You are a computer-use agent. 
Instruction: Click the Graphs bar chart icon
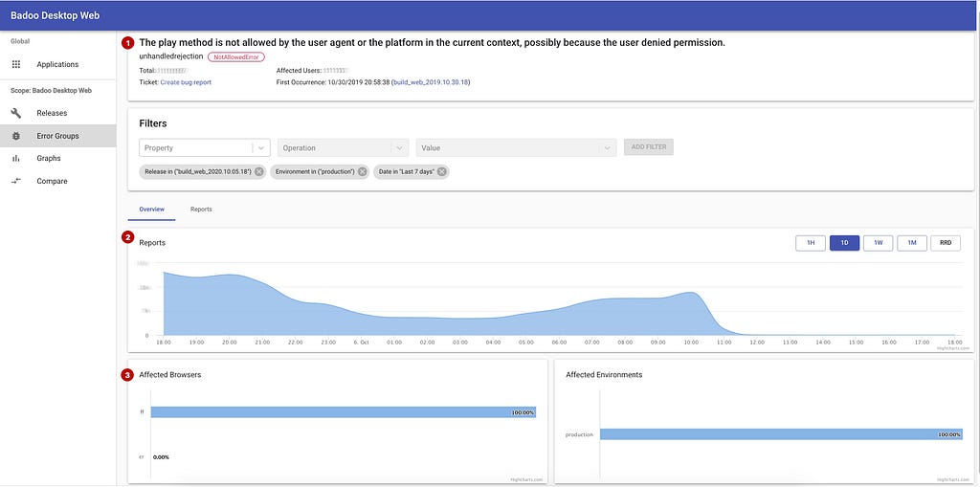tap(16, 158)
